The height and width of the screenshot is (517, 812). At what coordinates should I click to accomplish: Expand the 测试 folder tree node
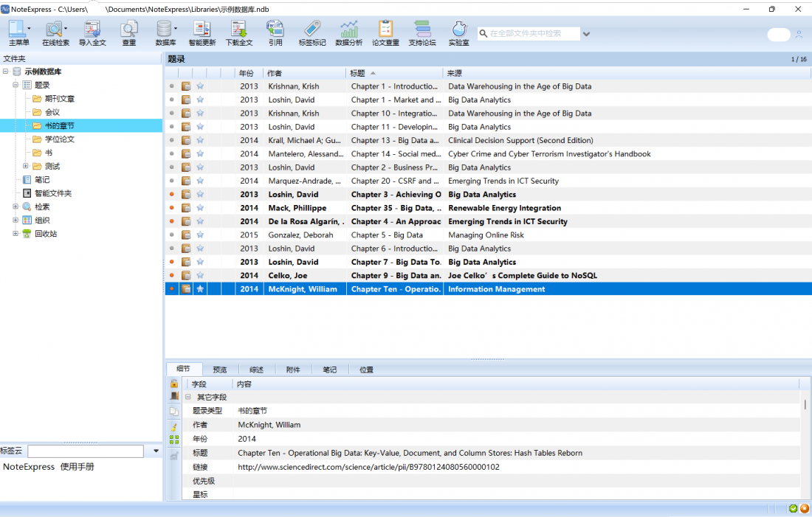coord(25,166)
